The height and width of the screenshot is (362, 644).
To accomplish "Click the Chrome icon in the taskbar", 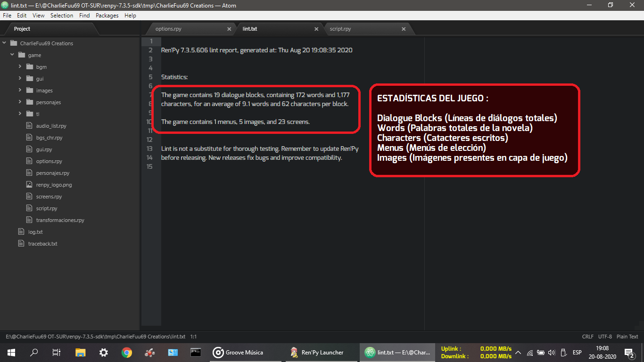I will 126,352.
